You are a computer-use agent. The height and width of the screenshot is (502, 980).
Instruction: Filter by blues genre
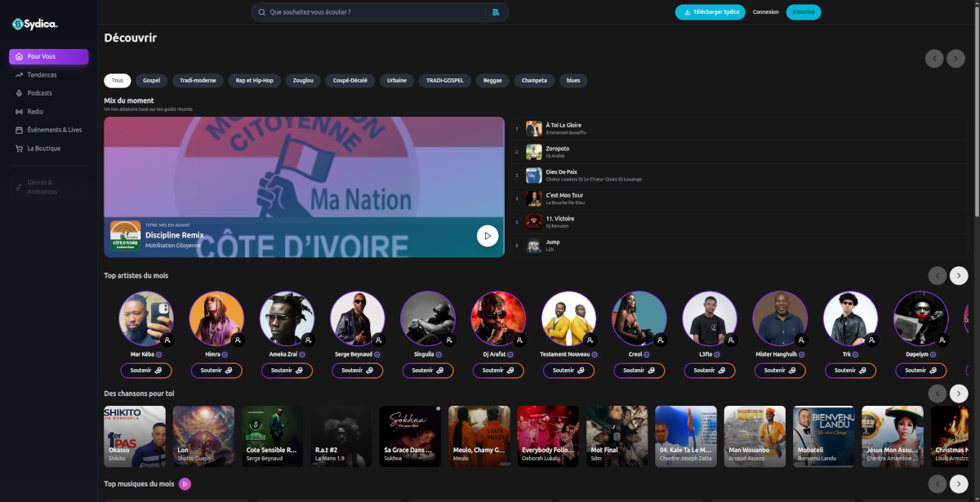(573, 80)
